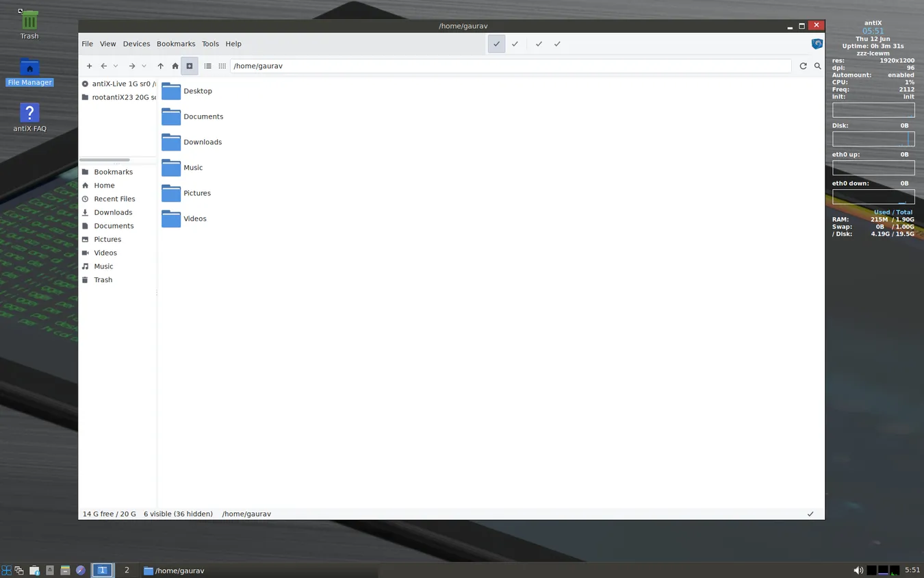Launch the web browser compass taskbar icon
The height and width of the screenshot is (578, 924).
point(81,570)
